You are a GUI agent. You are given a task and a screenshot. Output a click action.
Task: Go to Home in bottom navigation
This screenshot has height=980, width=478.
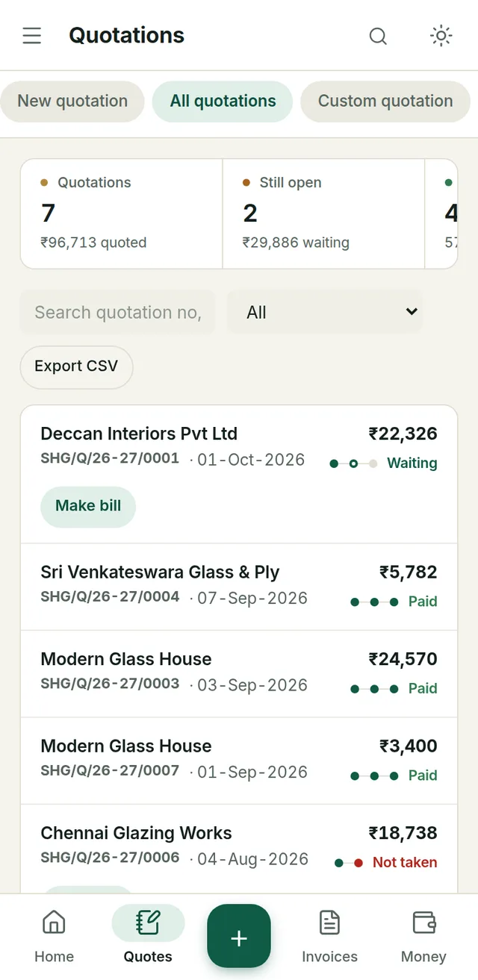point(54,937)
